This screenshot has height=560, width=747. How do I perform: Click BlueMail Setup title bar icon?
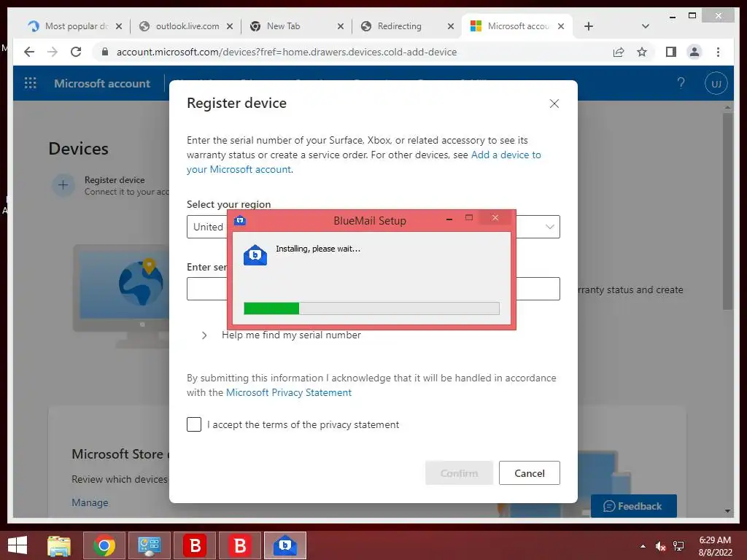(240, 220)
